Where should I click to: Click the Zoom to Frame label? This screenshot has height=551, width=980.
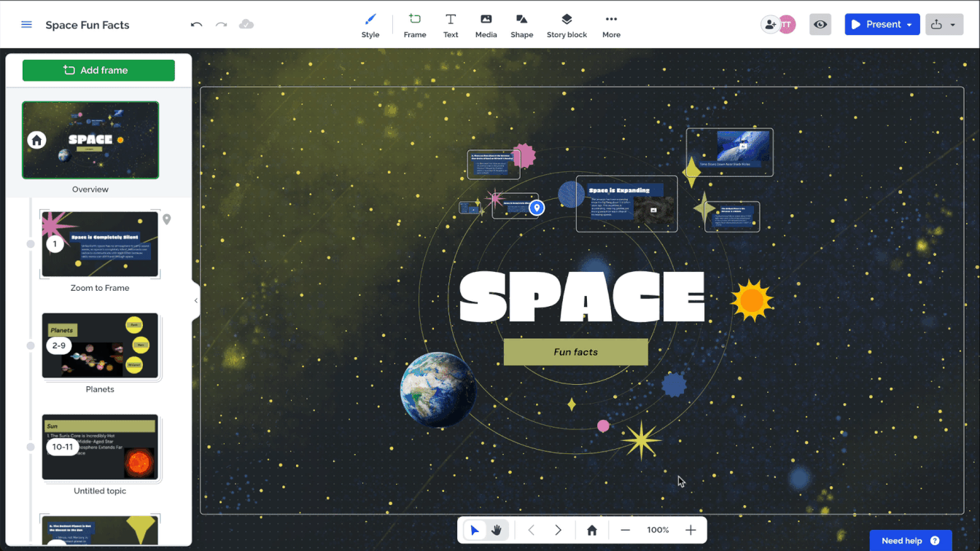100,288
